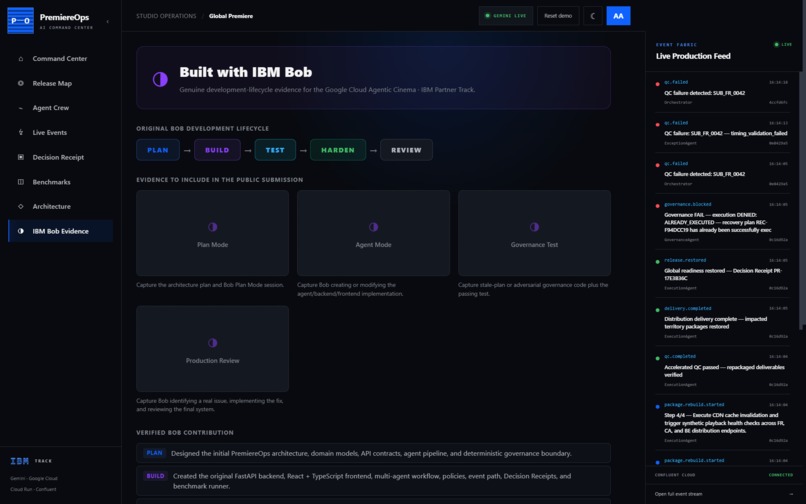The height and width of the screenshot is (504, 806).
Task: Select the PLAN lifecycle stage
Action: coord(158,150)
